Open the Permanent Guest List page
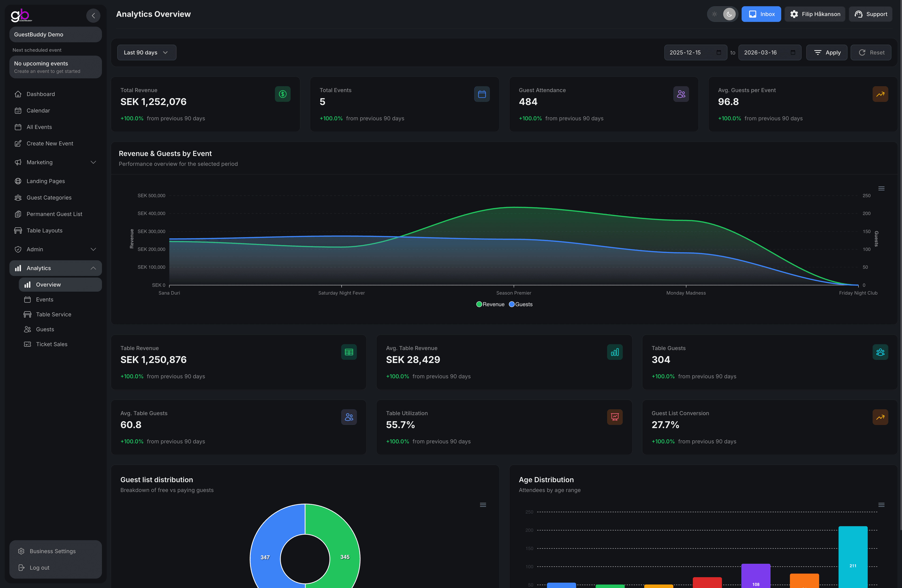902x588 pixels. [54, 214]
